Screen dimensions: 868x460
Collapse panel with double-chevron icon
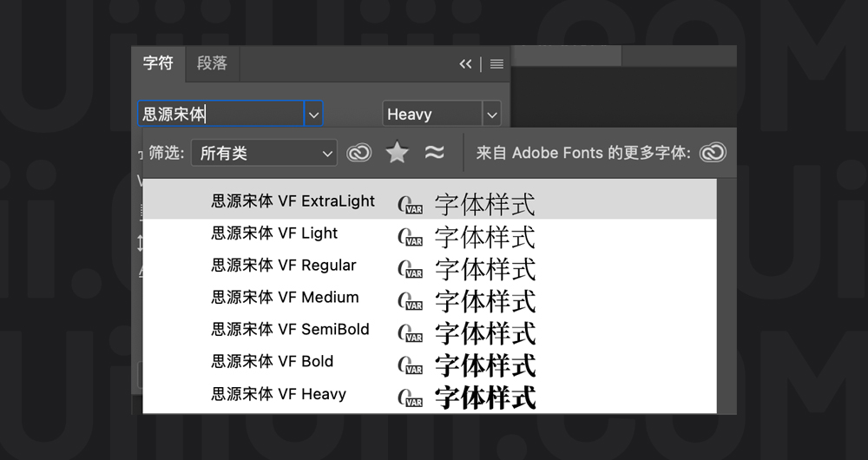tap(465, 64)
